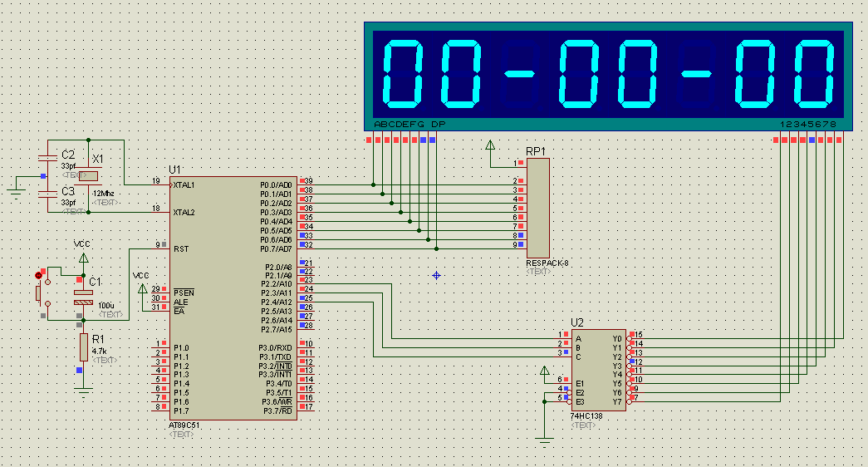Viewport: 868px width, 467px height.
Task: Click the C1 reference label
Action: click(96, 282)
